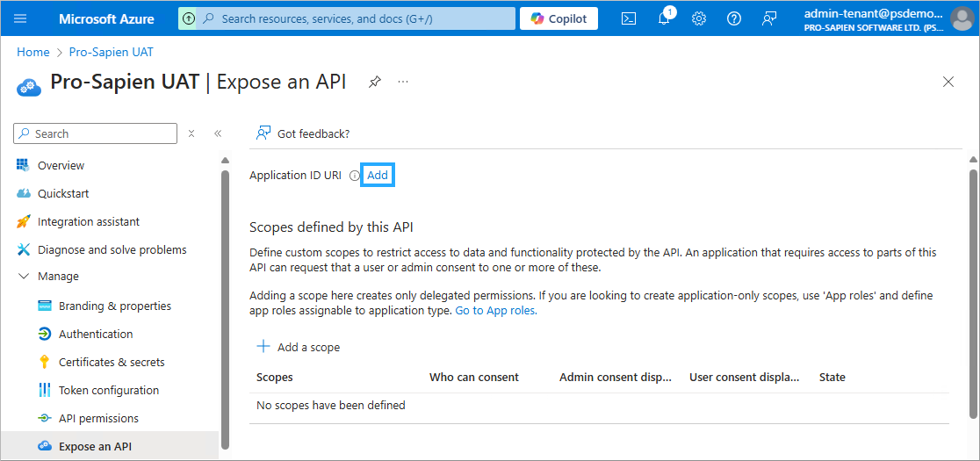Collapse the sidebar with double chevron
Screen dimensions: 980x461
pyautogui.click(x=218, y=133)
